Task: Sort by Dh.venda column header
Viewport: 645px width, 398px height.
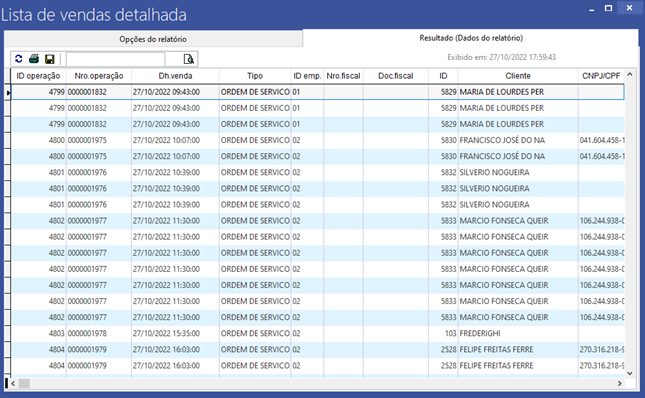Action: [x=175, y=76]
